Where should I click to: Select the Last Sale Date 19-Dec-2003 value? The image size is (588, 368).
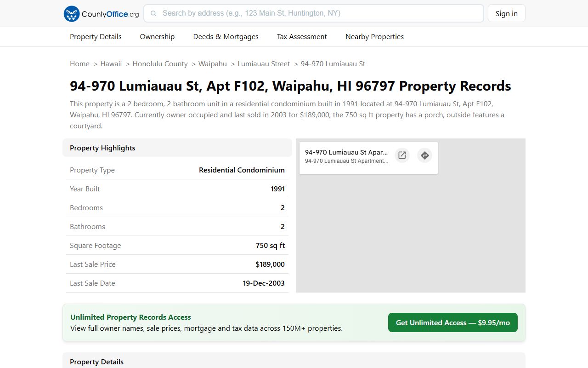(264, 283)
